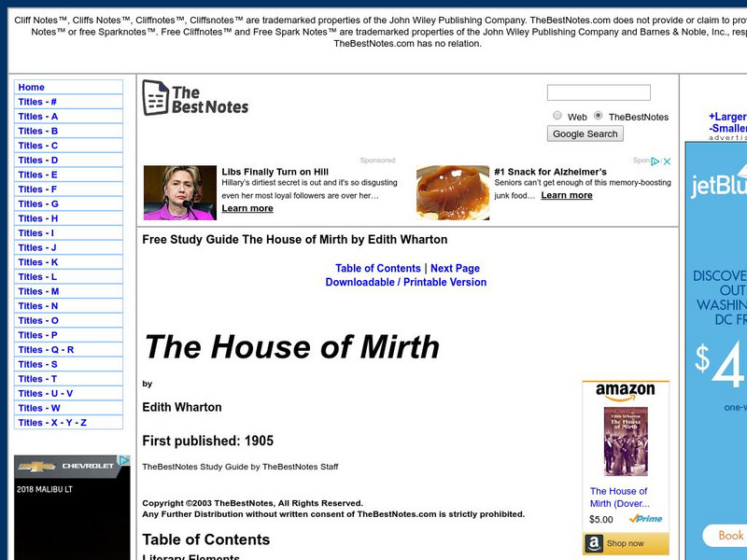Click the $5.00 price text

click(601, 519)
